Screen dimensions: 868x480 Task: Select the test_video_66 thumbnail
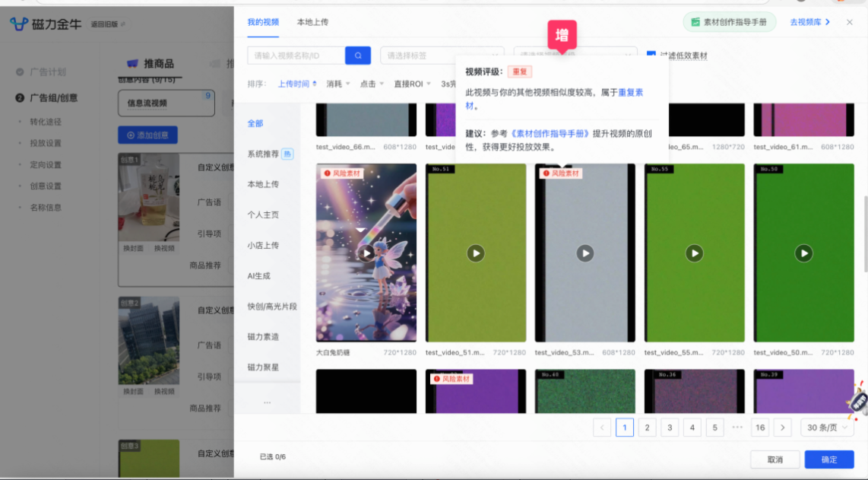(366, 119)
